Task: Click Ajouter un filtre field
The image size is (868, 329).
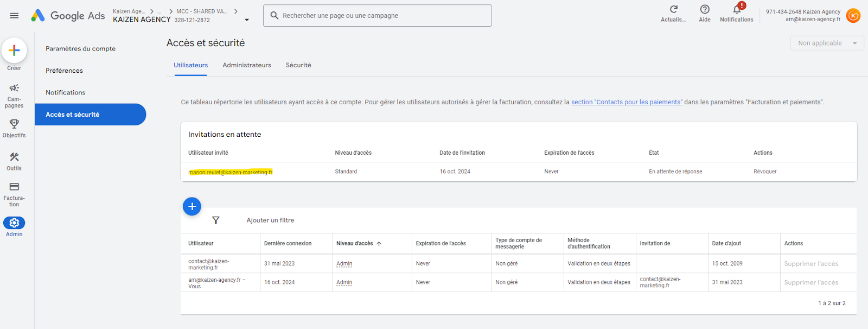Action: (x=270, y=220)
